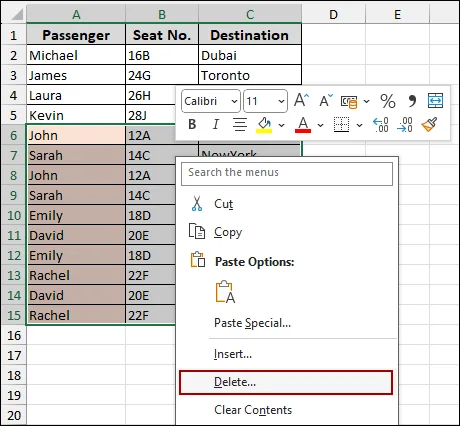
Task: Click the cell containing Dubai
Action: point(250,55)
